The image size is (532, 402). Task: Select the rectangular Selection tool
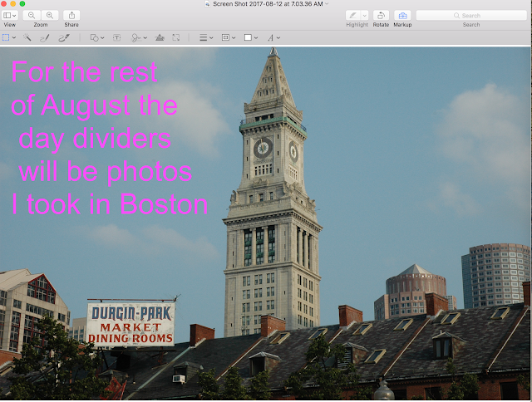(x=6, y=37)
